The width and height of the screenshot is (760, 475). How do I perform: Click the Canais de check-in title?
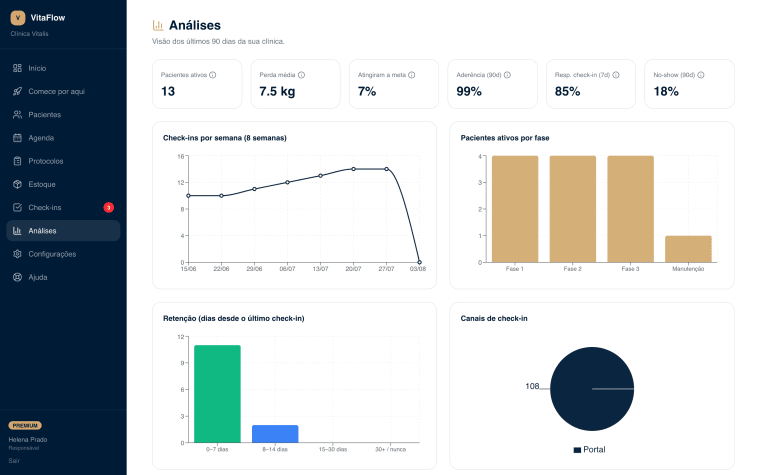(x=494, y=318)
